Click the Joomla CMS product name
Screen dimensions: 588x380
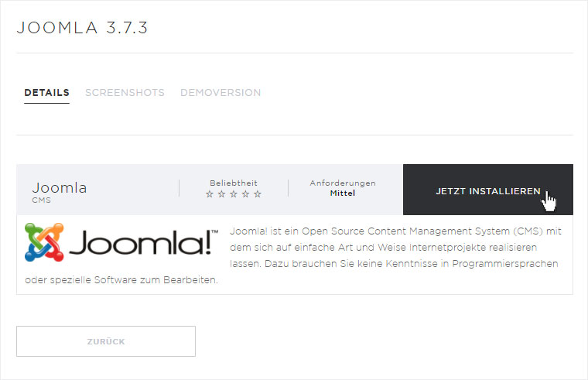60,187
